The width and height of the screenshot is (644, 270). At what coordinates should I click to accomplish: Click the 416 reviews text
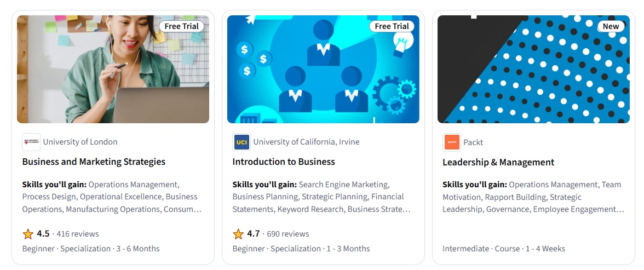click(x=78, y=234)
